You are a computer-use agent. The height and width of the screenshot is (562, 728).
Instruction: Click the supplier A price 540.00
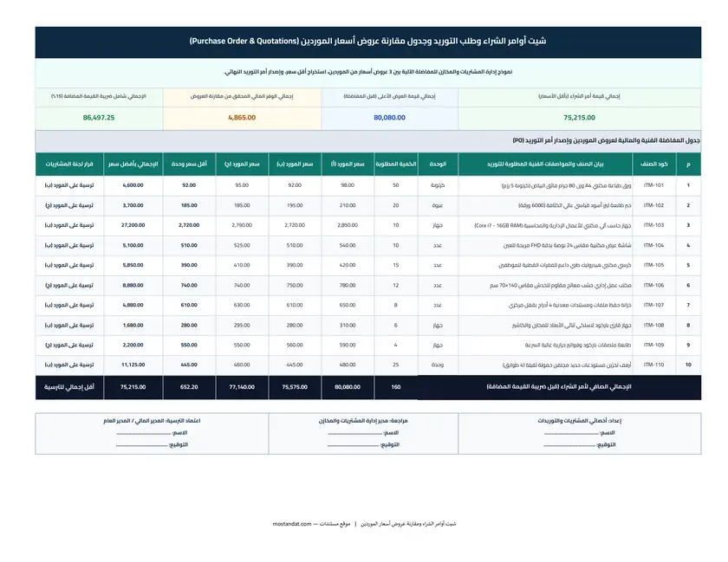(348, 245)
